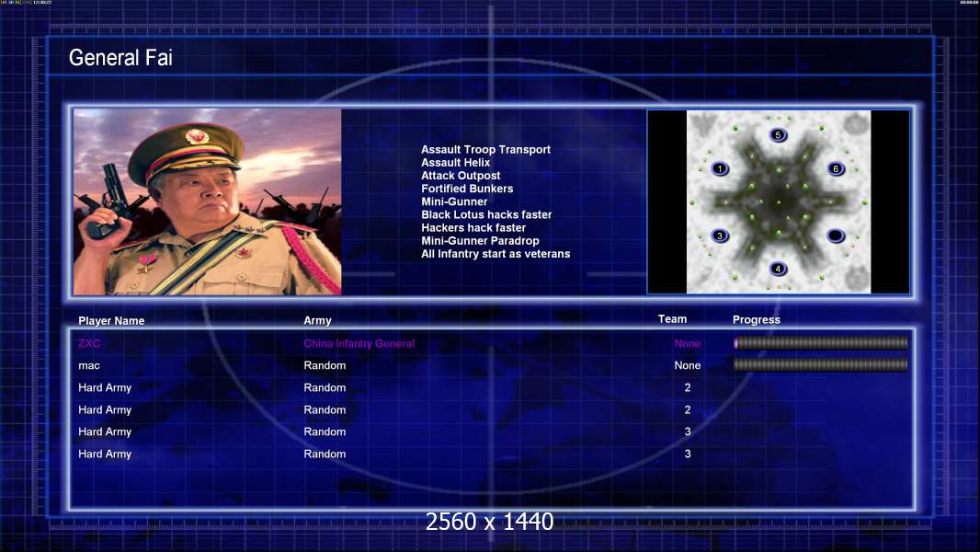Click the Mini-Gunner Paradrop ability
Viewport: 980px width, 552px height.
[x=480, y=241]
